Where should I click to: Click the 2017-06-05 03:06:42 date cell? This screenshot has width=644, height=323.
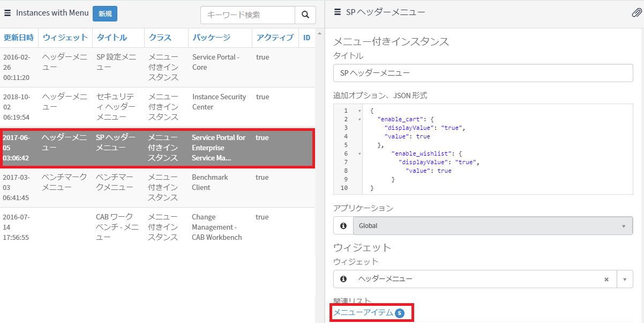[17, 148]
